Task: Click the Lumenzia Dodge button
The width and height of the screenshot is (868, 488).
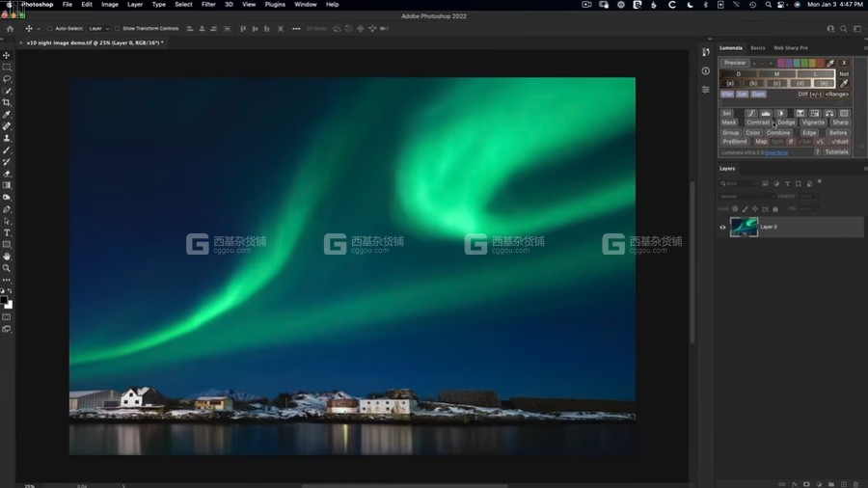Action: point(786,122)
